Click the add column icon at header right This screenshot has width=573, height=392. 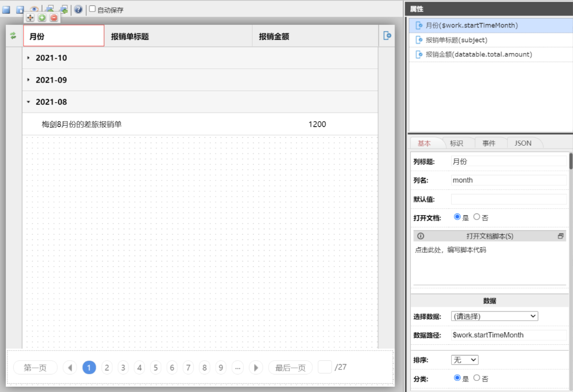click(387, 36)
